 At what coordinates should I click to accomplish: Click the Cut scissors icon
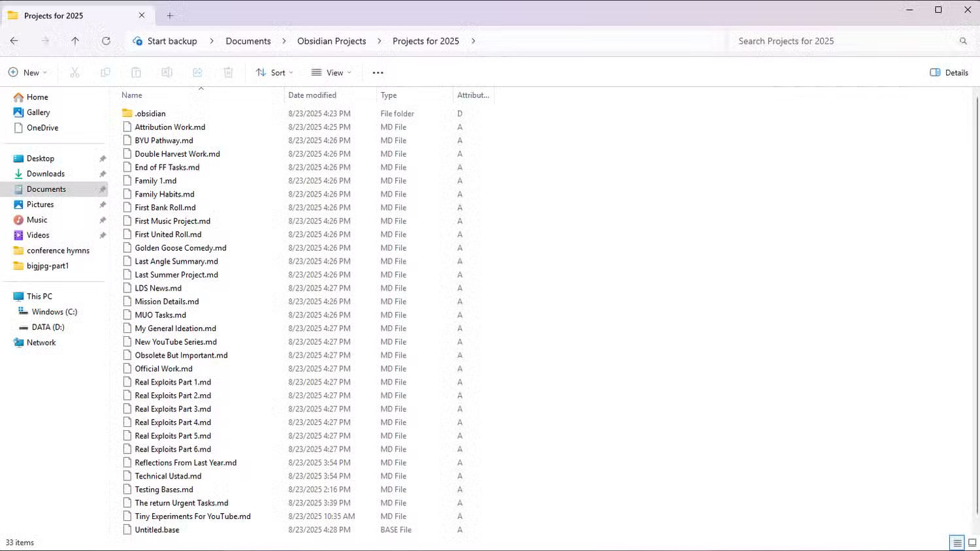click(x=74, y=72)
